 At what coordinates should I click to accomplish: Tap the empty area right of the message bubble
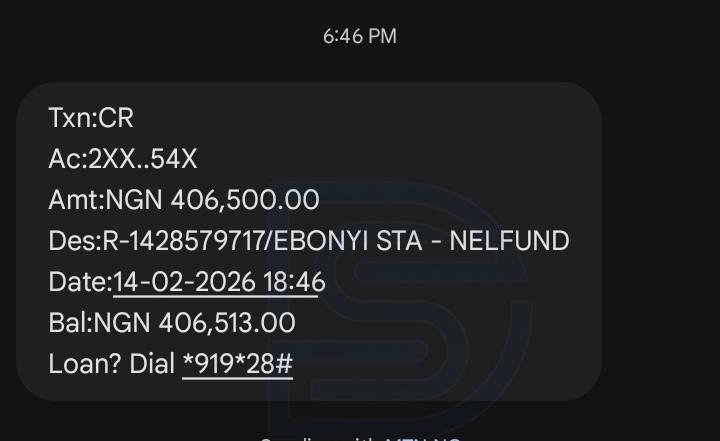(x=660, y=240)
